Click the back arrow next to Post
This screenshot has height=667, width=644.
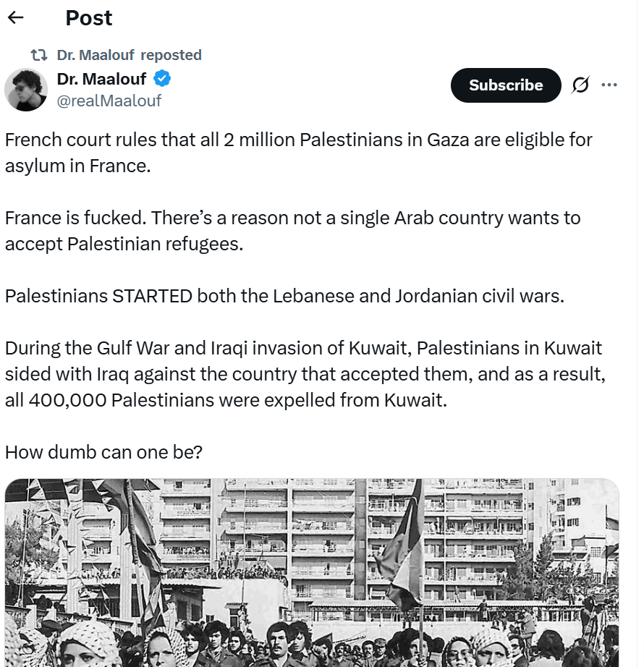(x=15, y=17)
